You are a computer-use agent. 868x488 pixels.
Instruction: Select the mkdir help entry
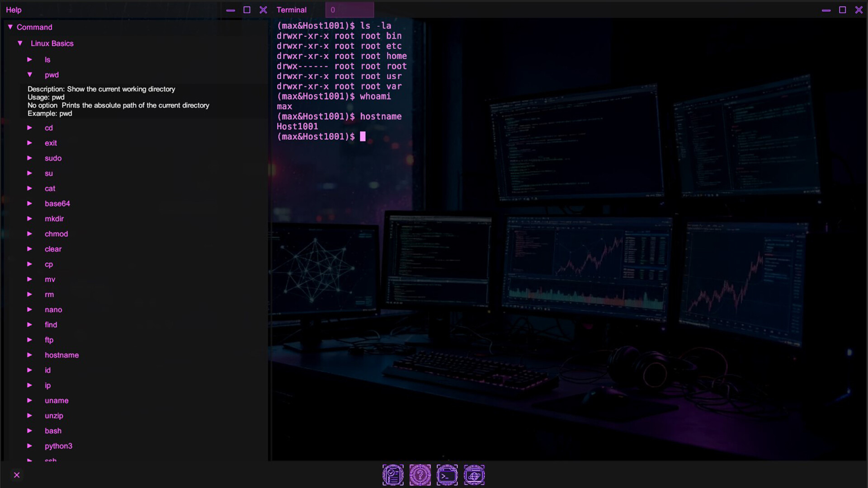pos(54,219)
